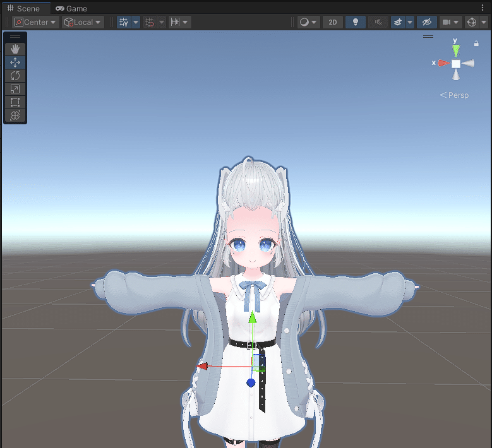Select the Scale tool

tap(15, 89)
